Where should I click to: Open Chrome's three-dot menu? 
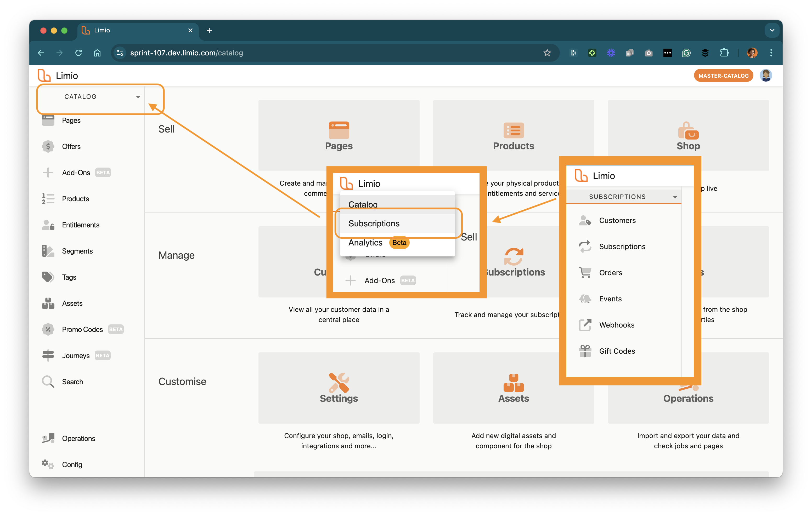(771, 53)
